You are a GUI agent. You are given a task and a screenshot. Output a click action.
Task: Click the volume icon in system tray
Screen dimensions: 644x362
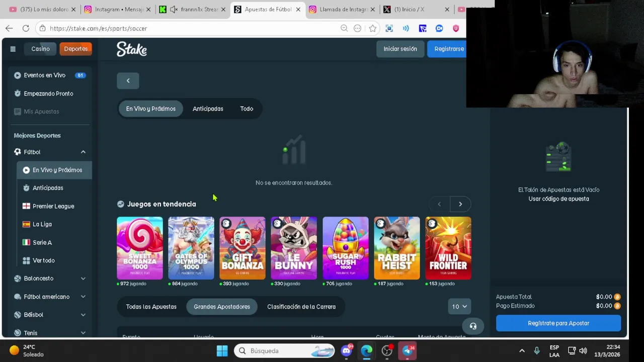tap(583, 351)
